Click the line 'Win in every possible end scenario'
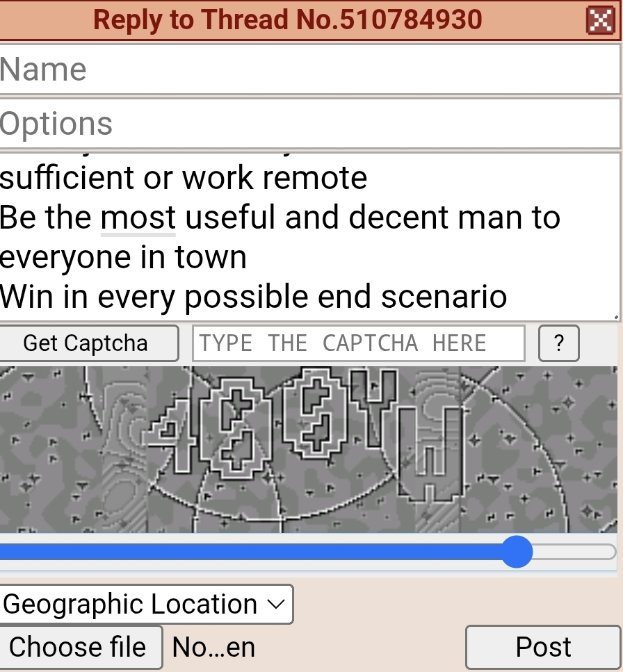 [253, 297]
